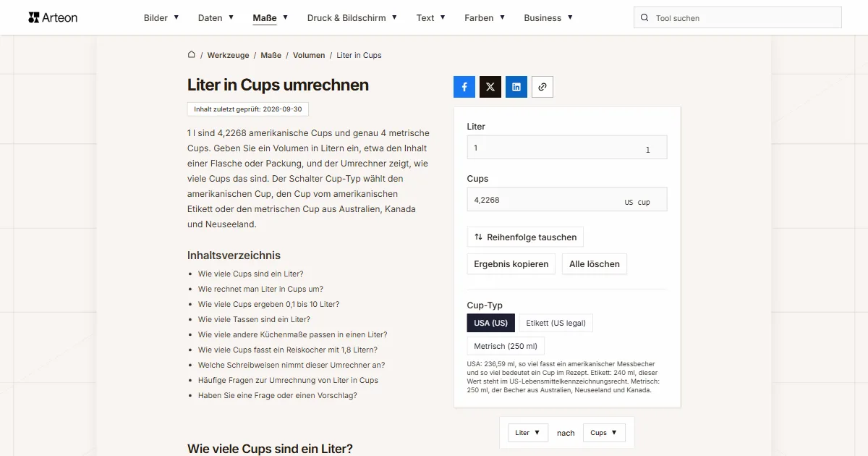Screen dimensions: 868x456
Task: Jump to 'Wie viele Cups sind ein Liter?'
Action: coord(251,274)
